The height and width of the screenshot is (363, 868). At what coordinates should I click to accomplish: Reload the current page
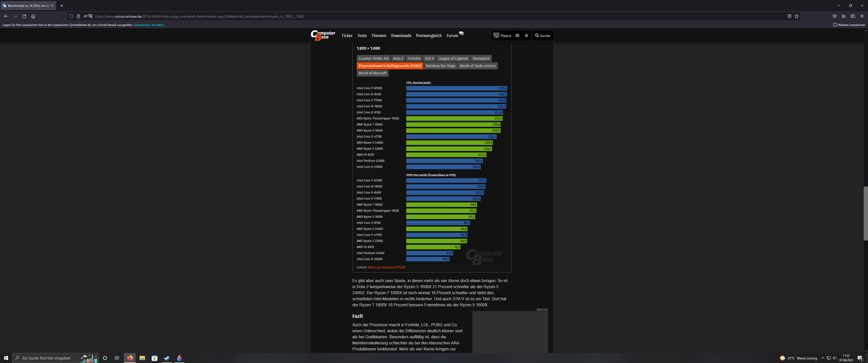click(x=24, y=16)
